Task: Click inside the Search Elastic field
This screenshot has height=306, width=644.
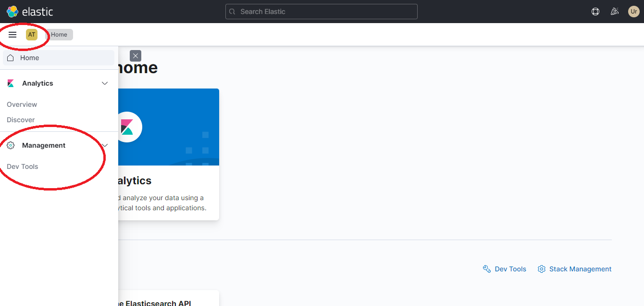Action: [x=321, y=11]
